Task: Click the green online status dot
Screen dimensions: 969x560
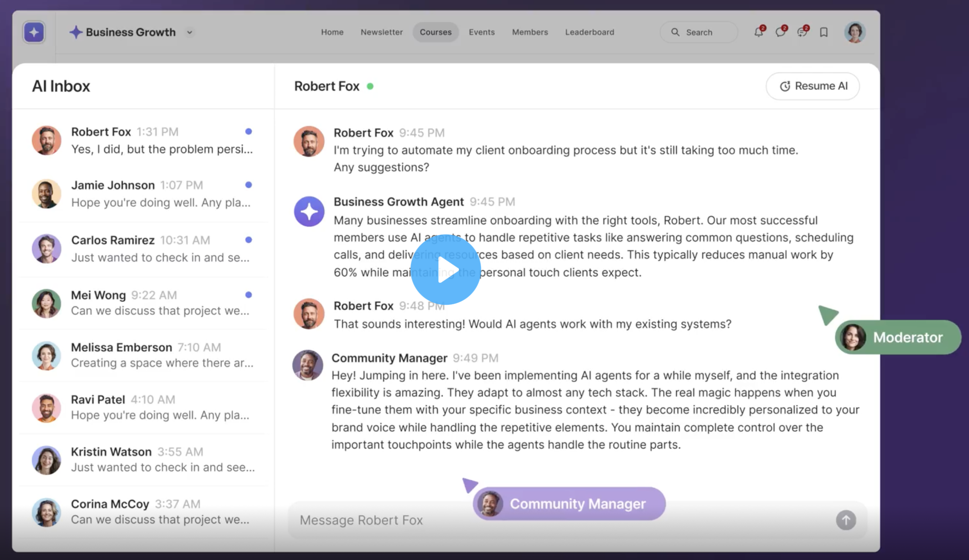Action: click(370, 86)
